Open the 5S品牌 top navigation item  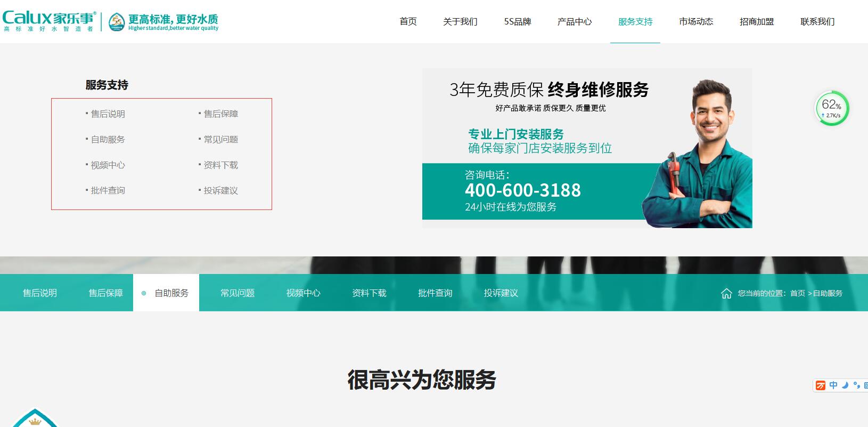click(518, 22)
